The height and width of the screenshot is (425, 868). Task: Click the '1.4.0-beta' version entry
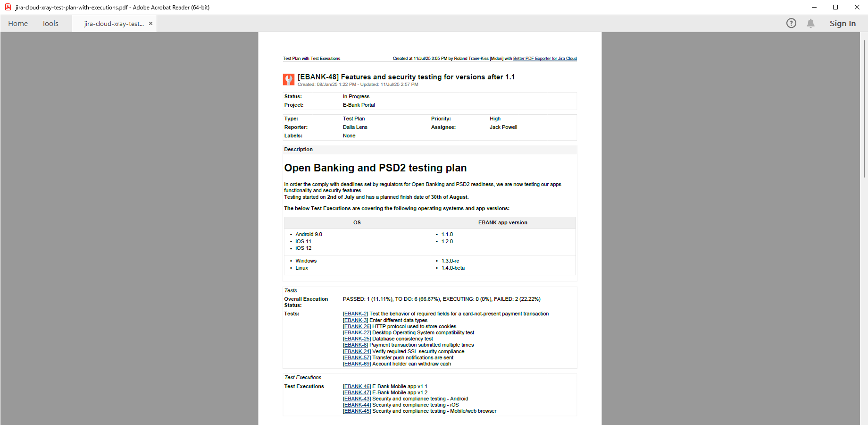coord(453,268)
